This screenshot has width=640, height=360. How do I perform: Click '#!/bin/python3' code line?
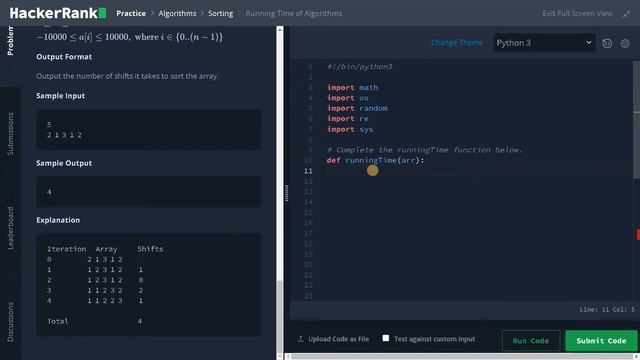click(360, 67)
